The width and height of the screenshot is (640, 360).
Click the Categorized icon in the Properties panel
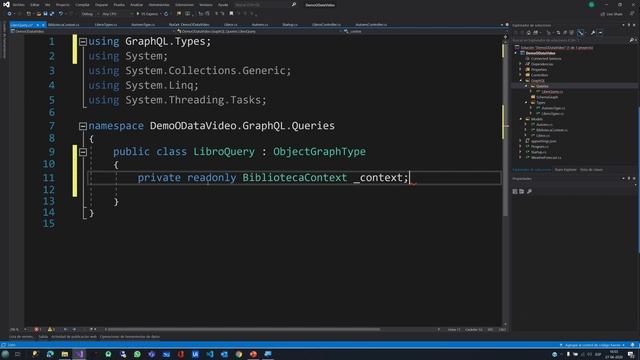click(515, 191)
